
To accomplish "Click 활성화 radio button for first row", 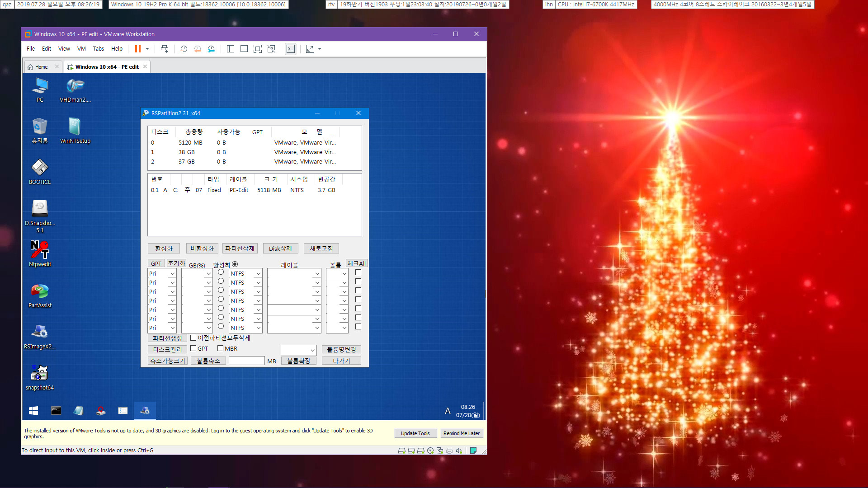I will point(221,272).
